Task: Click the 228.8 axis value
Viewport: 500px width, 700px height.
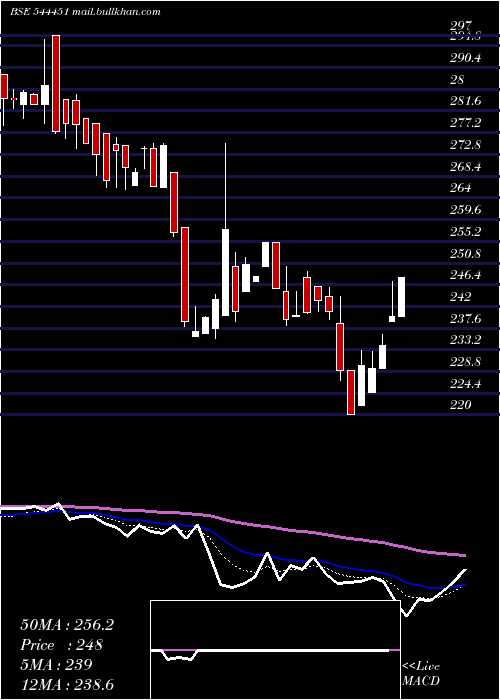Action: (x=466, y=362)
